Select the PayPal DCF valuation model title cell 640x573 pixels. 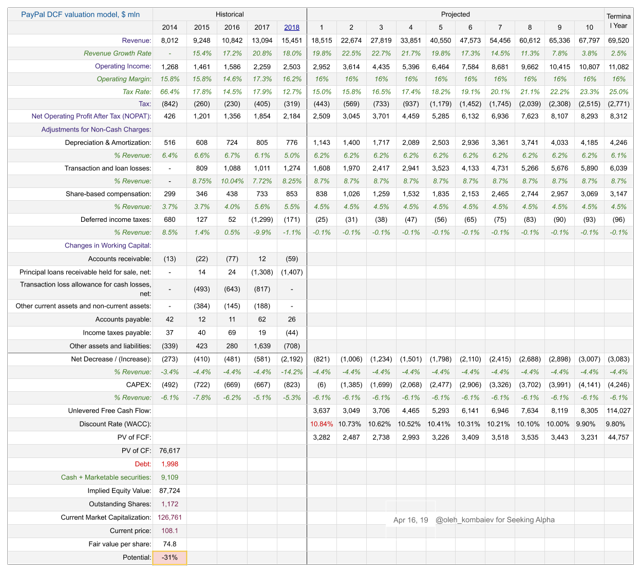[x=80, y=14]
